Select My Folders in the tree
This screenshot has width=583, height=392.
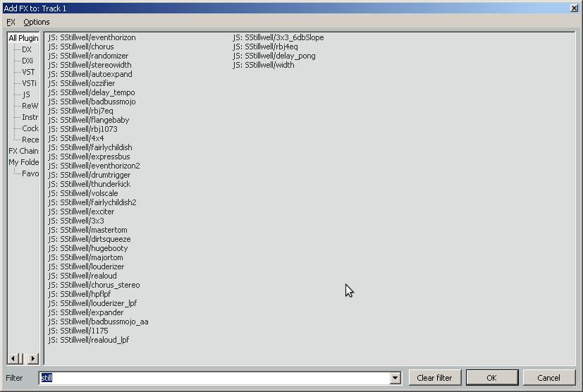tap(23, 162)
